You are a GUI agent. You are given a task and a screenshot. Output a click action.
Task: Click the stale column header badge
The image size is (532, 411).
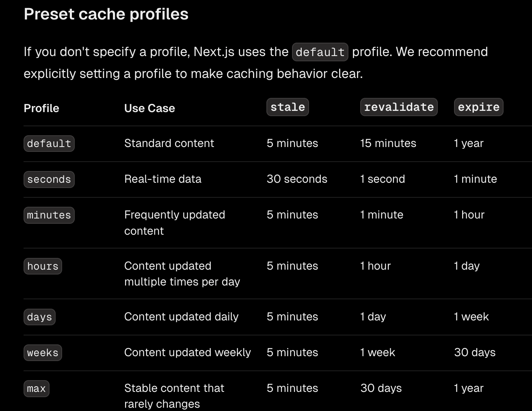(288, 107)
